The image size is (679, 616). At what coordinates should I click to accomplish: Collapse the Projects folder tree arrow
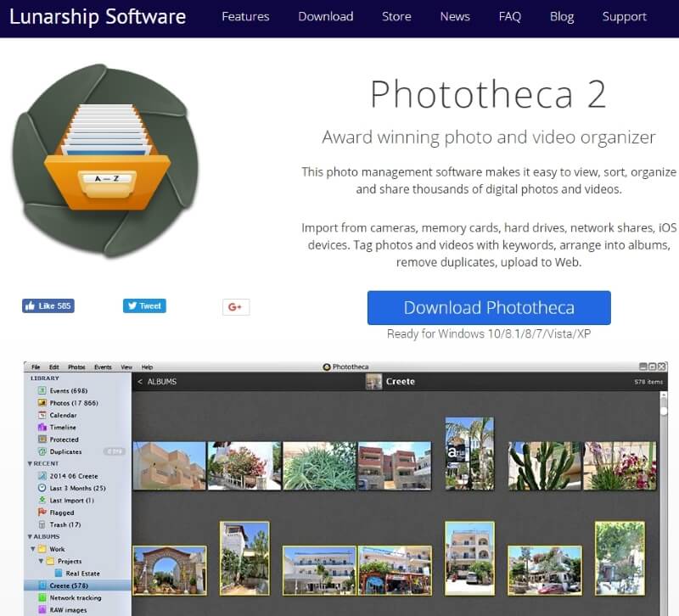(41, 561)
